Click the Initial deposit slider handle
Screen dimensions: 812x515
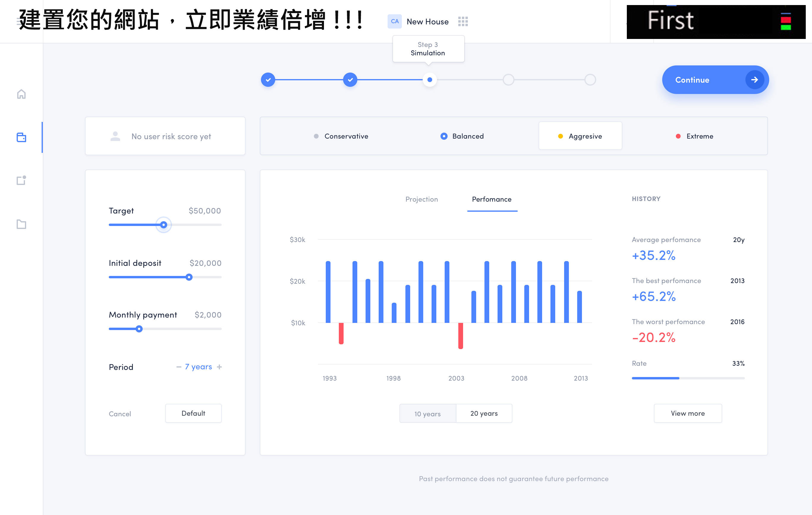[189, 277]
